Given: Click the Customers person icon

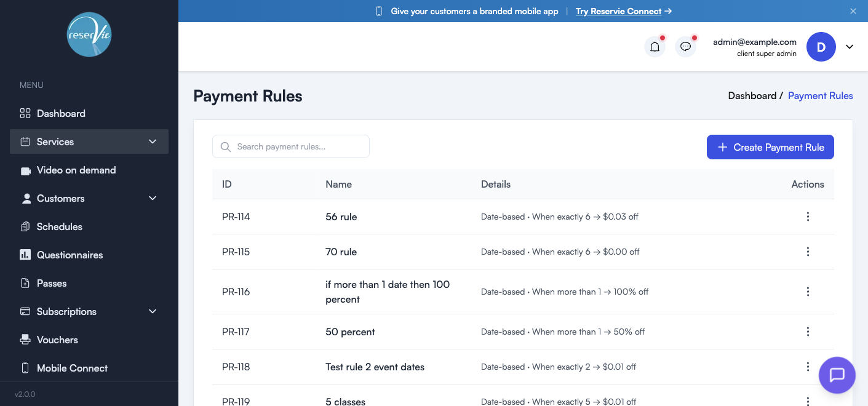Looking at the screenshot, I should (26, 198).
